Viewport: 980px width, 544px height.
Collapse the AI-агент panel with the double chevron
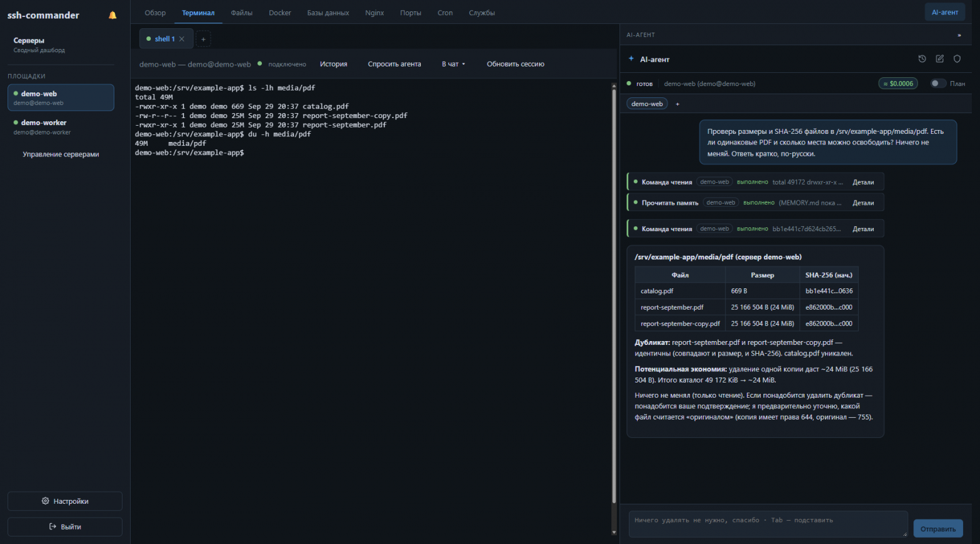tap(959, 35)
